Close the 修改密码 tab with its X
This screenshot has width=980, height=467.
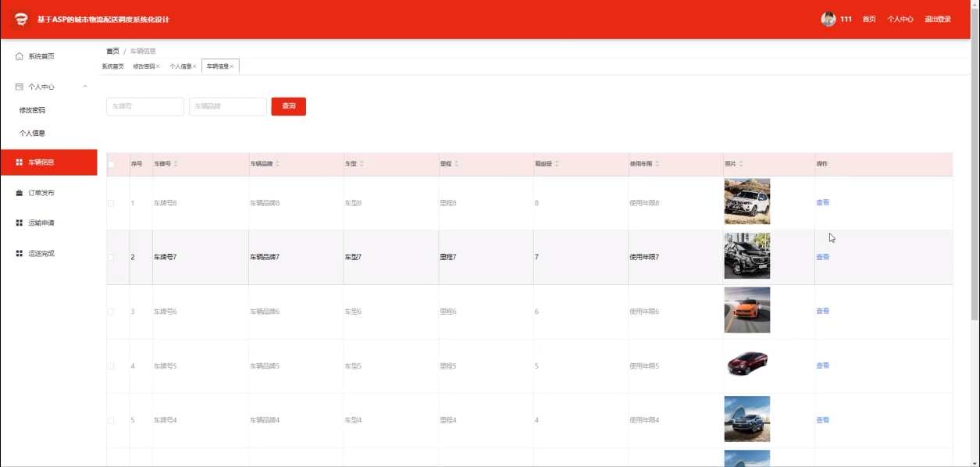pyautogui.click(x=158, y=67)
